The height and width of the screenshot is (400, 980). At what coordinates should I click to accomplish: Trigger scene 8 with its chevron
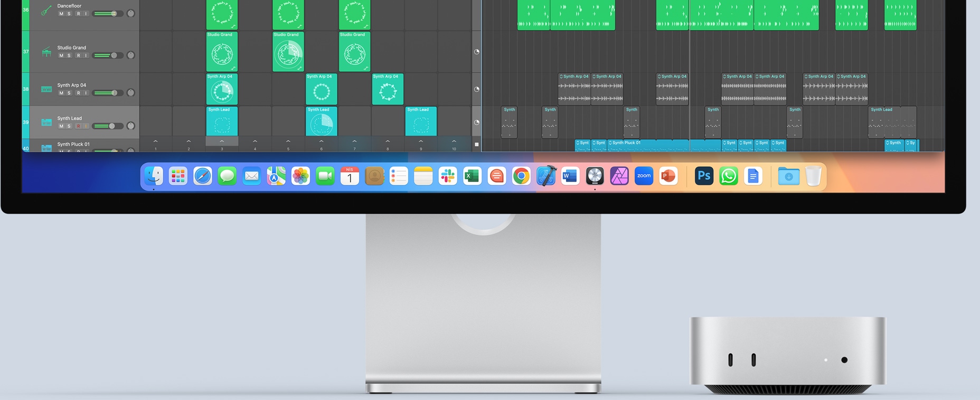pyautogui.click(x=388, y=141)
